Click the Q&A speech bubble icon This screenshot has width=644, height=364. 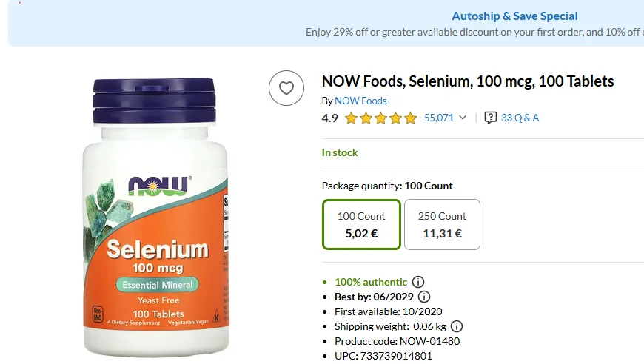tap(491, 118)
